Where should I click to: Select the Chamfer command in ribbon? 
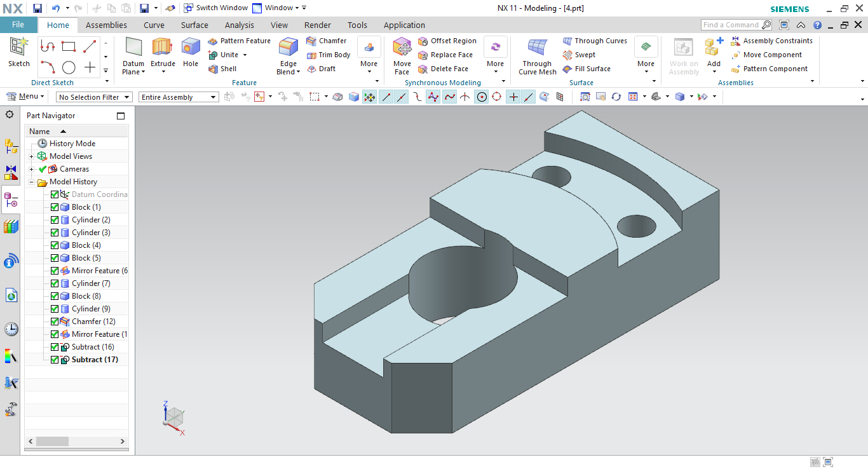coord(327,41)
